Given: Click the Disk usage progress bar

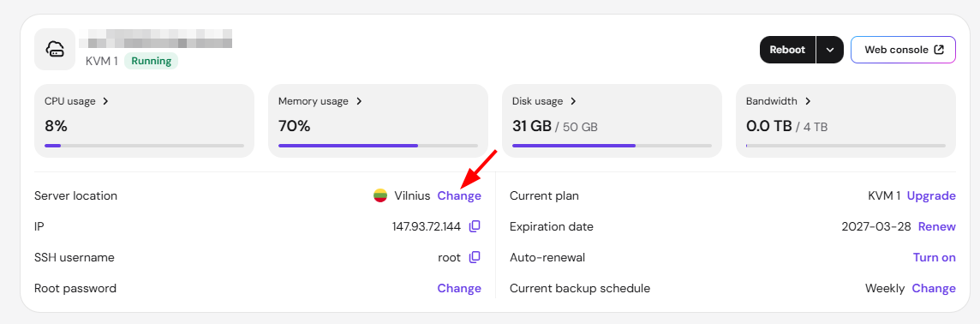Looking at the screenshot, I should pos(612,146).
